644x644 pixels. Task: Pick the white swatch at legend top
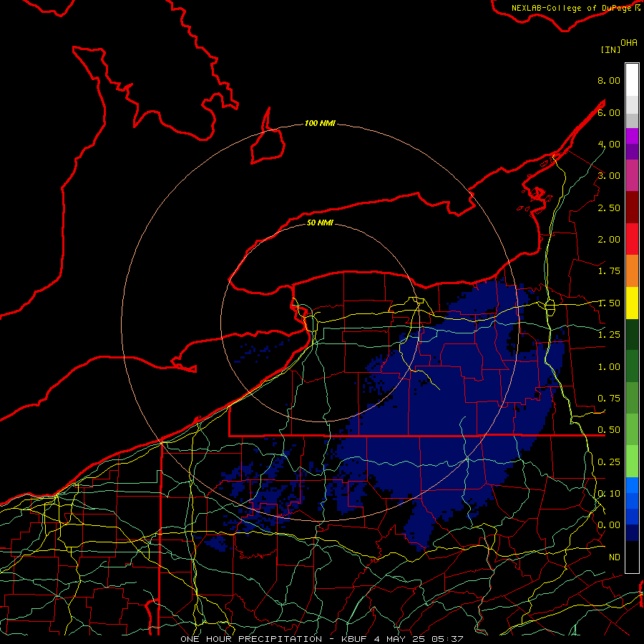[632, 80]
